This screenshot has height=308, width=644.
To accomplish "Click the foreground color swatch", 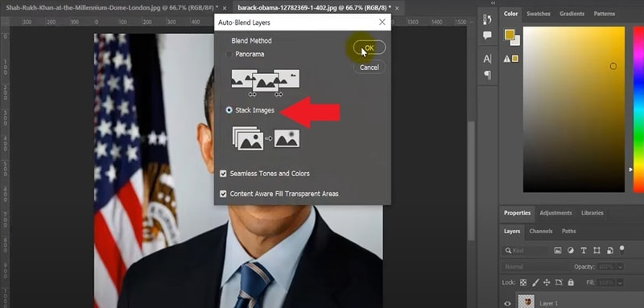I will click(x=510, y=35).
